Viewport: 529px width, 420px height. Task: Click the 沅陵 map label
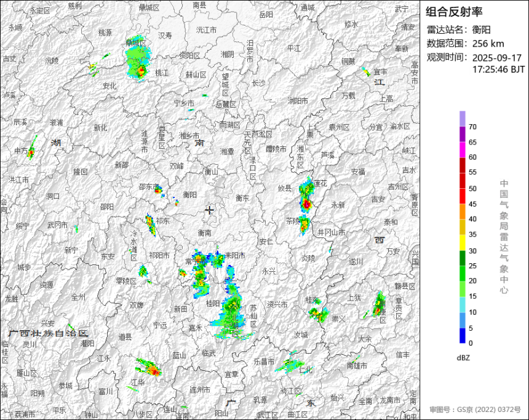click(52, 60)
